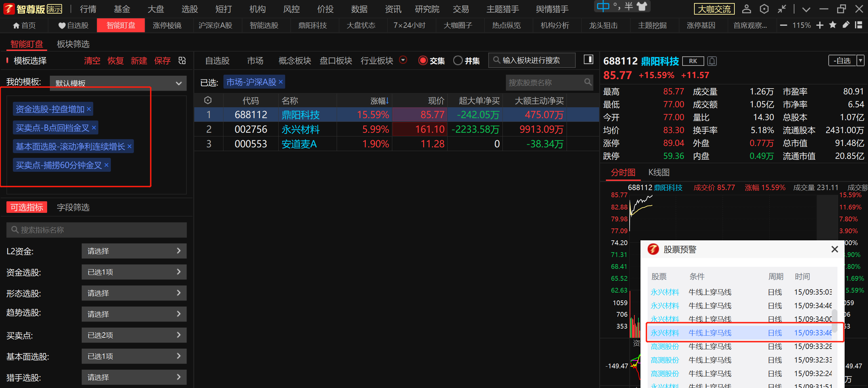
Task: Switch to the 涨停棱镜 tab
Action: [x=167, y=25]
